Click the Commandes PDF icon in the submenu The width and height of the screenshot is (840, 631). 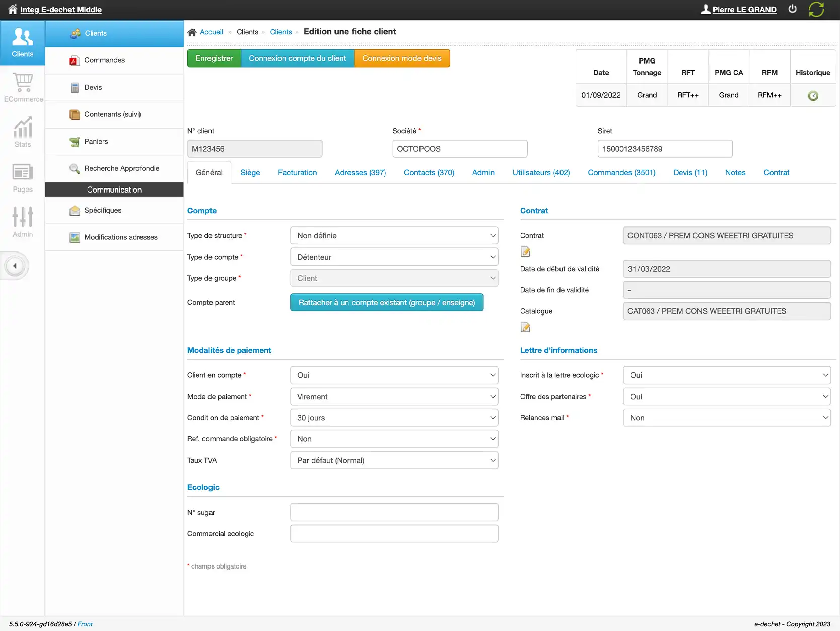75,60
